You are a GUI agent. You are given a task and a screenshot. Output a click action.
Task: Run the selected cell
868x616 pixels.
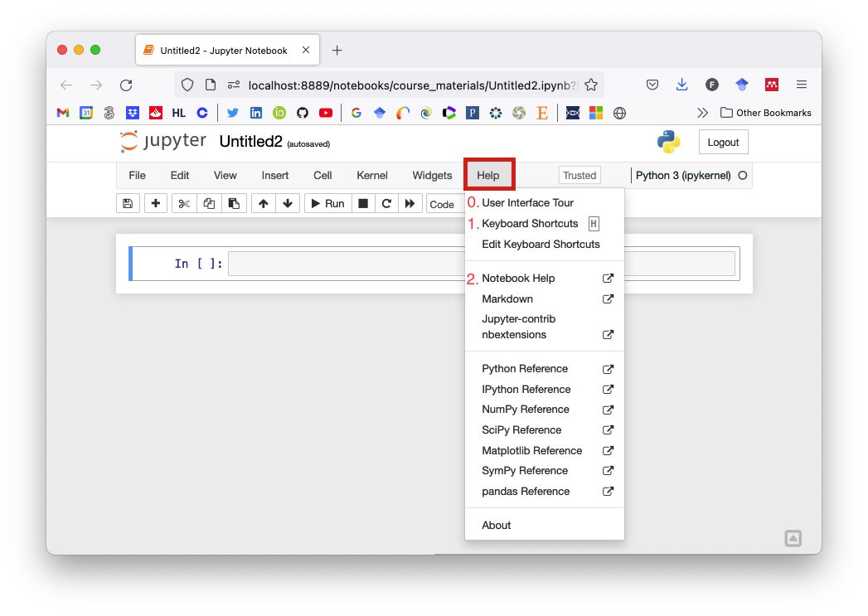327,204
